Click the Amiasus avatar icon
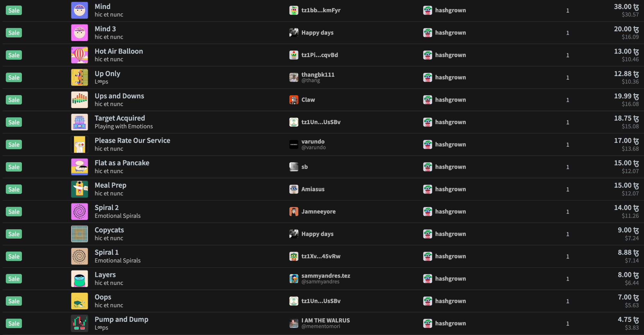The image size is (644, 335). (294, 189)
